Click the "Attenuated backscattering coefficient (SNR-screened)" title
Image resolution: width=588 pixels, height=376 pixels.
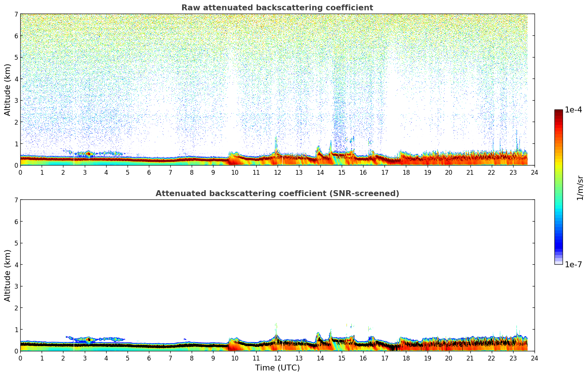point(277,194)
